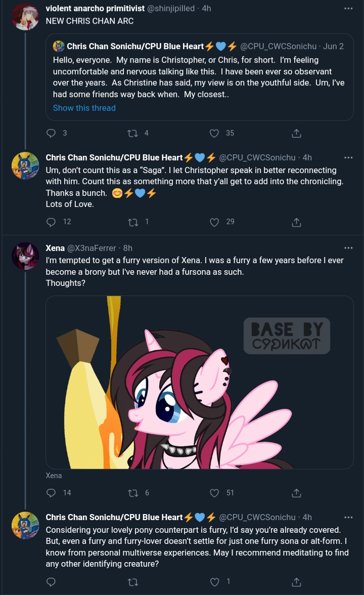
Task: Like Xena's tweet with 51 likes
Action: 214,493
